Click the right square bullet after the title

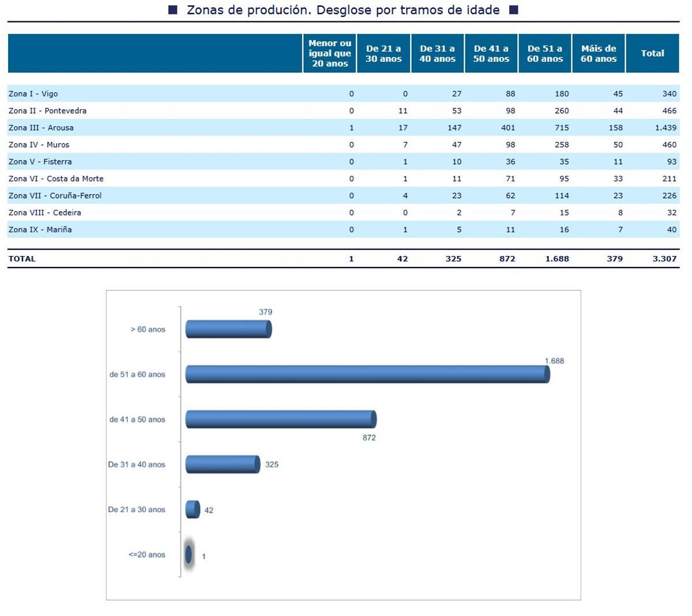click(x=514, y=10)
